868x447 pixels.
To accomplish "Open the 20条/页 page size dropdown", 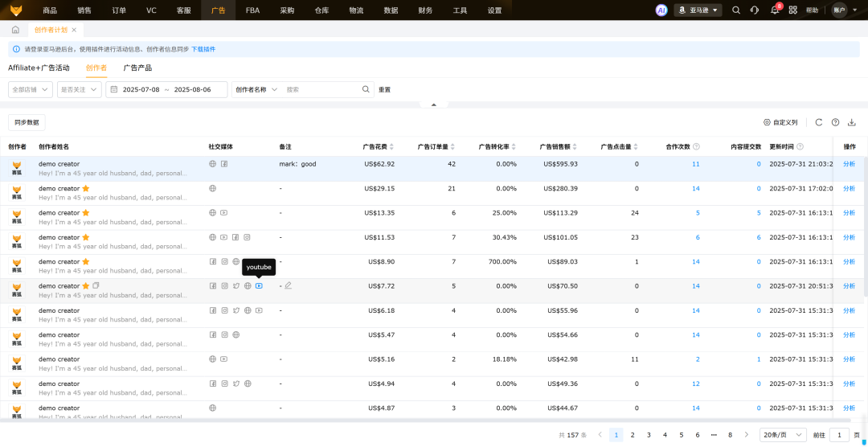I will [783, 435].
